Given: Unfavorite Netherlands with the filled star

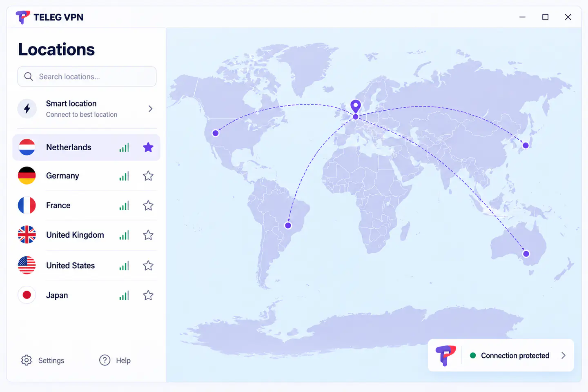Looking at the screenshot, I should [148, 147].
